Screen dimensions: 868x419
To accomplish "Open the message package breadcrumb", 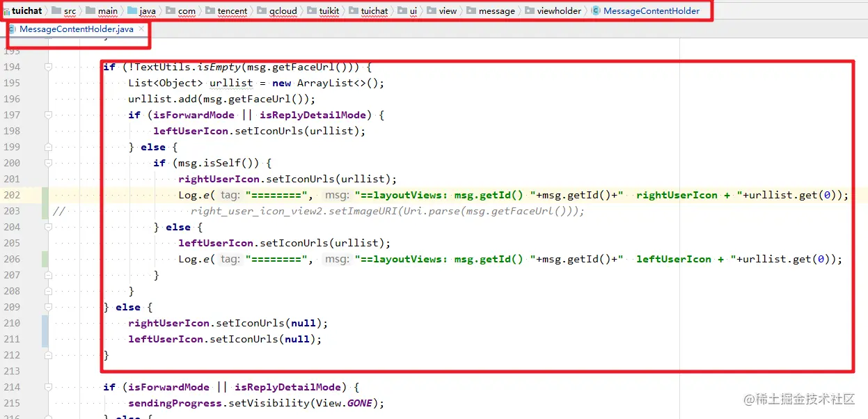I will coord(491,11).
